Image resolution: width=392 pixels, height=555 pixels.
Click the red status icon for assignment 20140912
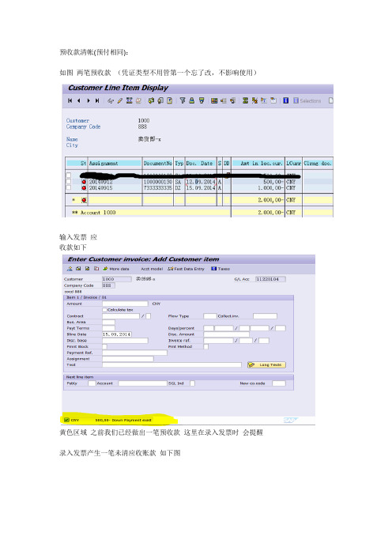(84, 182)
